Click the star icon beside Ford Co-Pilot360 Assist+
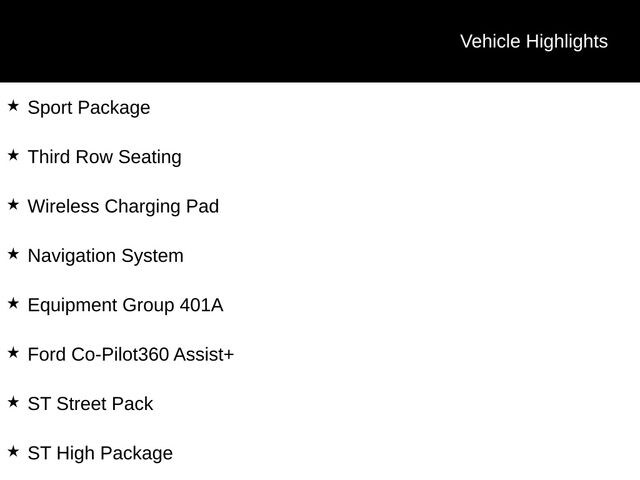The width and height of the screenshot is (640, 480). tap(13, 353)
